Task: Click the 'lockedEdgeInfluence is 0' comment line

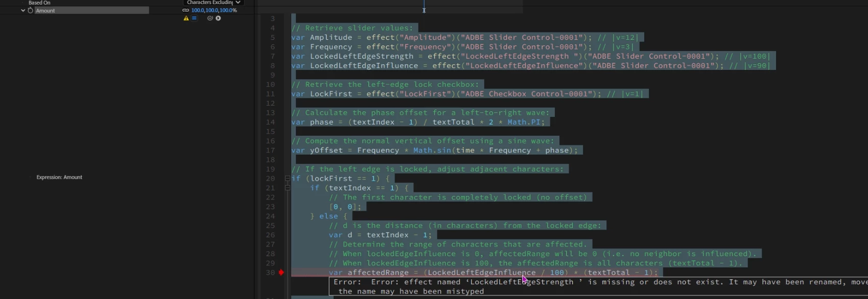Action: 543,254
